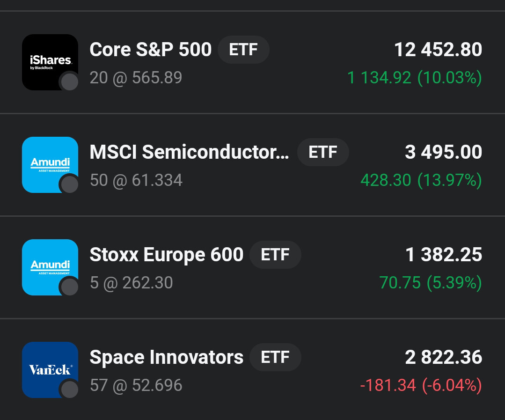Viewport: 505px width, 420px height.
Task: Select the 20 @ 565.89 quantity line
Action: coord(136,78)
